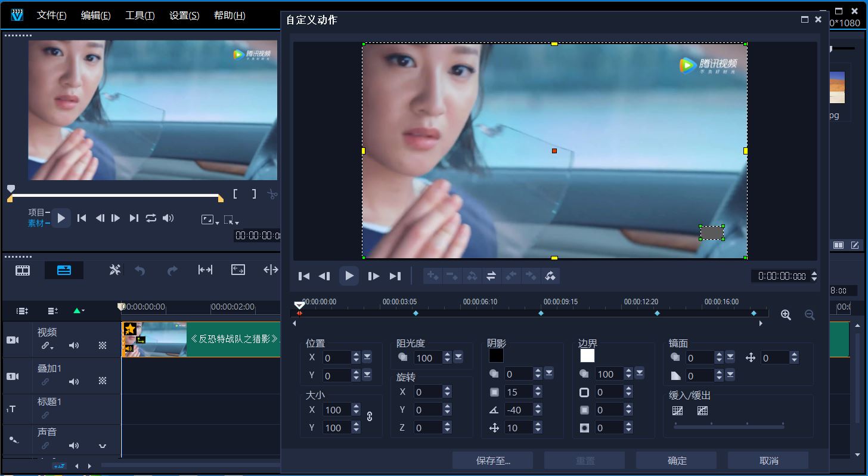The height and width of the screenshot is (476, 868).
Task: Open the preview resize options dropdown
Action: 210,220
